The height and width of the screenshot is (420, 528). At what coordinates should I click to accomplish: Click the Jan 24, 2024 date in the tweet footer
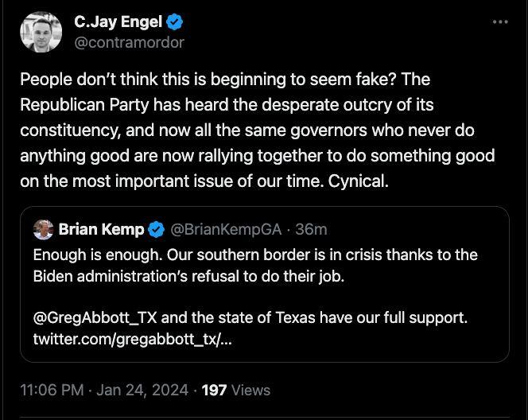point(142,390)
